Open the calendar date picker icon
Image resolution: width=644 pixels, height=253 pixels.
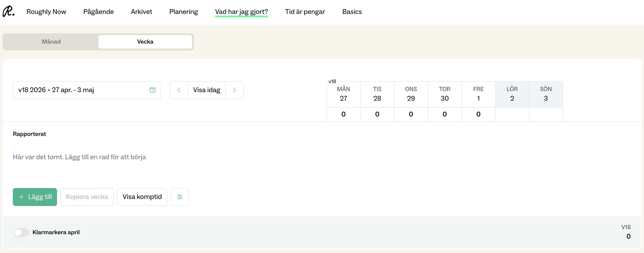(152, 90)
